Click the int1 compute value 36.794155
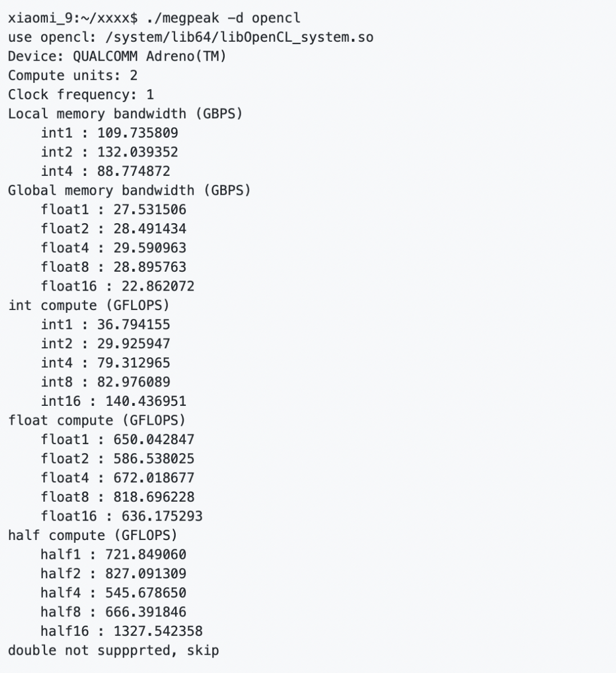The height and width of the screenshot is (673, 616). tap(134, 324)
